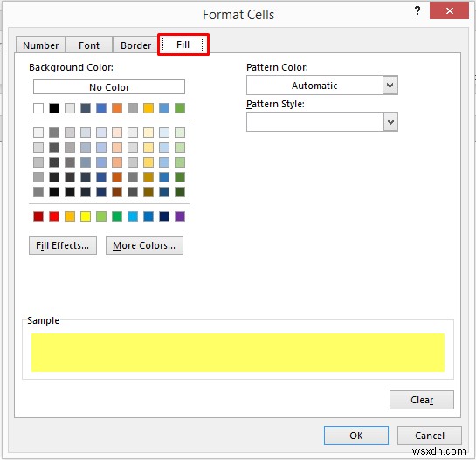This screenshot has height=460, width=476.
Task: Choose the gold theme color swatch in top row
Action: pyautogui.click(x=148, y=108)
